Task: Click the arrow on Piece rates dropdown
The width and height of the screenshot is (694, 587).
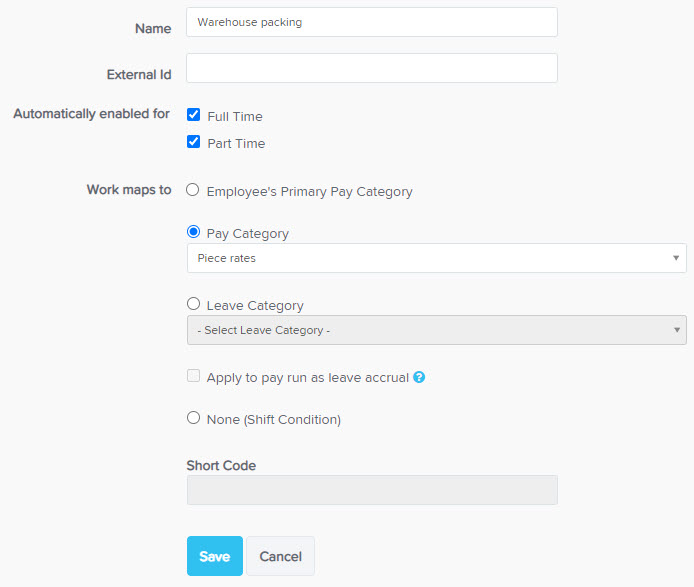Action: [x=676, y=258]
